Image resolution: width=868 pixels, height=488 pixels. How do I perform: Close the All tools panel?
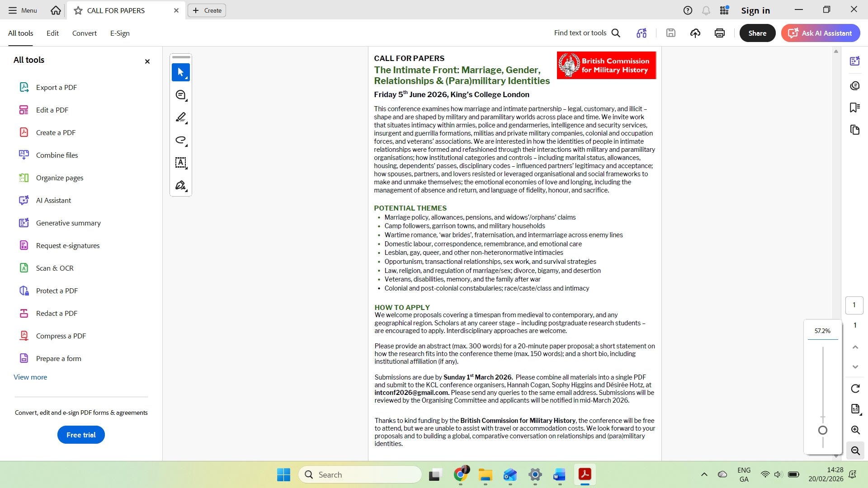pos(147,61)
